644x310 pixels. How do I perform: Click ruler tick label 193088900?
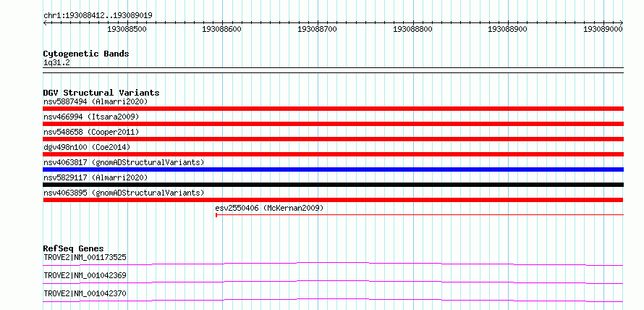(507, 29)
